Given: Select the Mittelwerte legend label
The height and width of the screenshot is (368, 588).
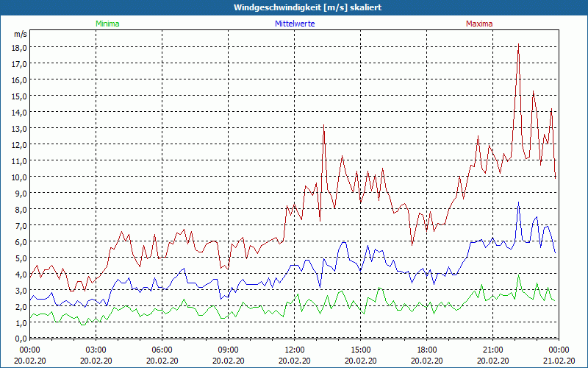Looking at the screenshot, I should click(294, 24).
